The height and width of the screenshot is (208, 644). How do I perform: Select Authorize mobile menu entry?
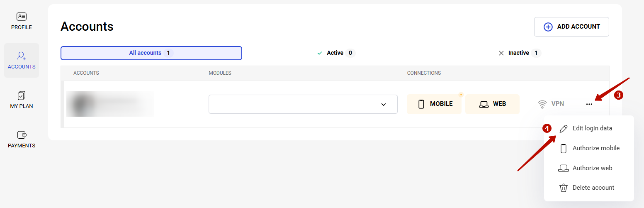pos(596,148)
